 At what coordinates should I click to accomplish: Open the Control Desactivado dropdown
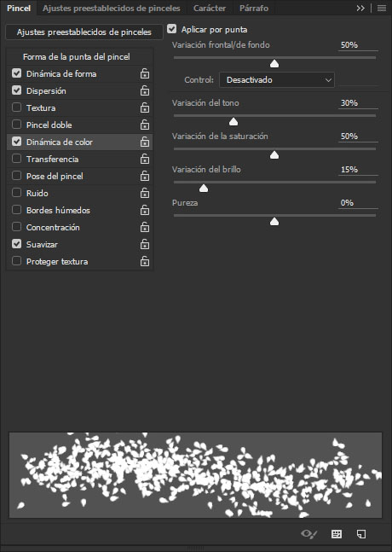[277, 80]
